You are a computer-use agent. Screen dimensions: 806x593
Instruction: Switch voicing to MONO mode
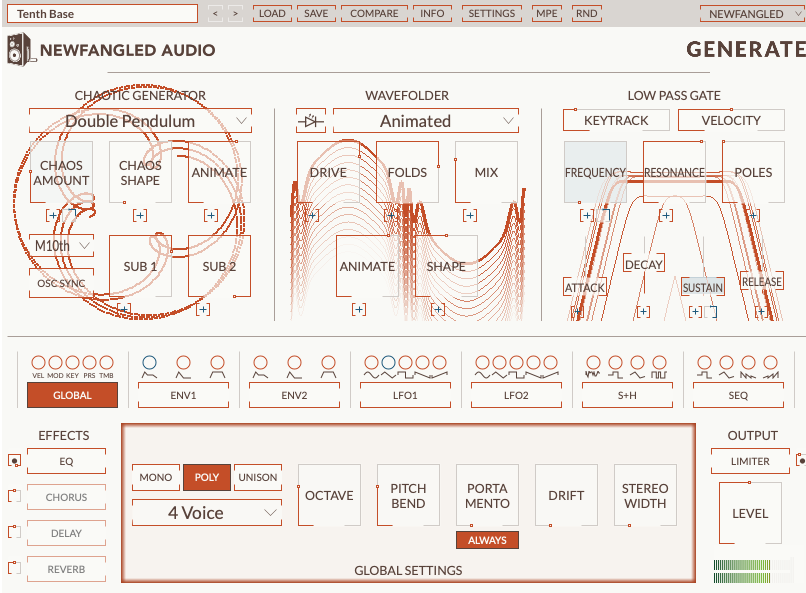[x=155, y=477]
